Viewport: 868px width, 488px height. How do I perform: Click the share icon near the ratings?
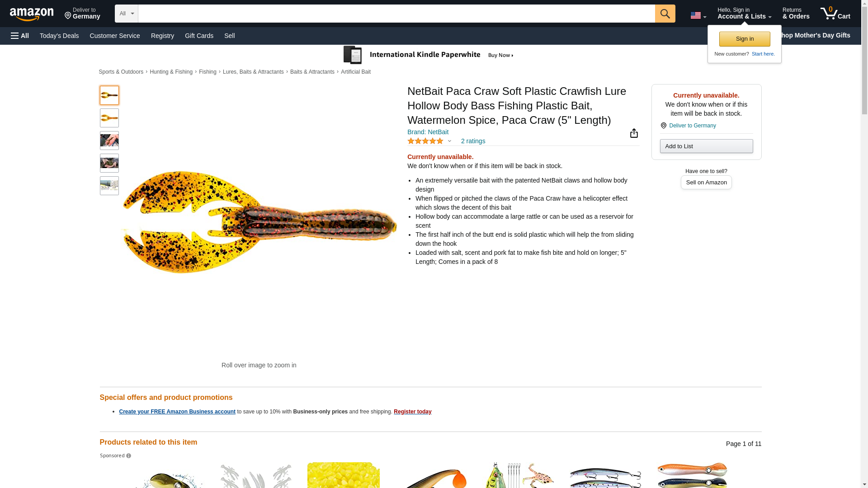tap(634, 133)
